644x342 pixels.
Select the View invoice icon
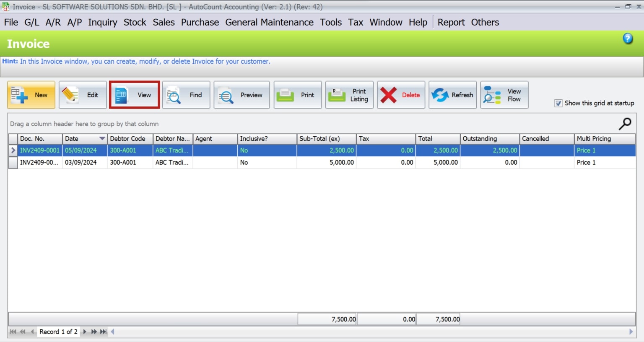click(x=134, y=95)
